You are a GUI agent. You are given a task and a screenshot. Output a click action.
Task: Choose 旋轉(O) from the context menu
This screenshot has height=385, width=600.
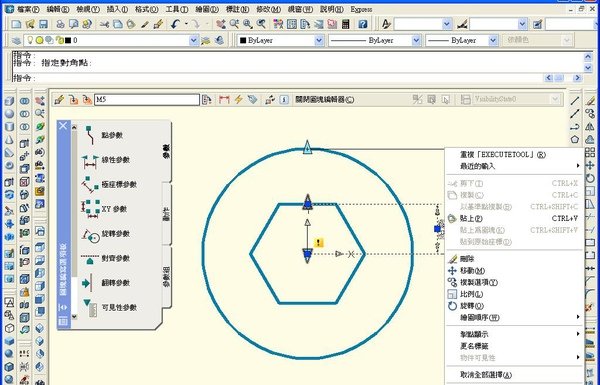tap(514, 306)
